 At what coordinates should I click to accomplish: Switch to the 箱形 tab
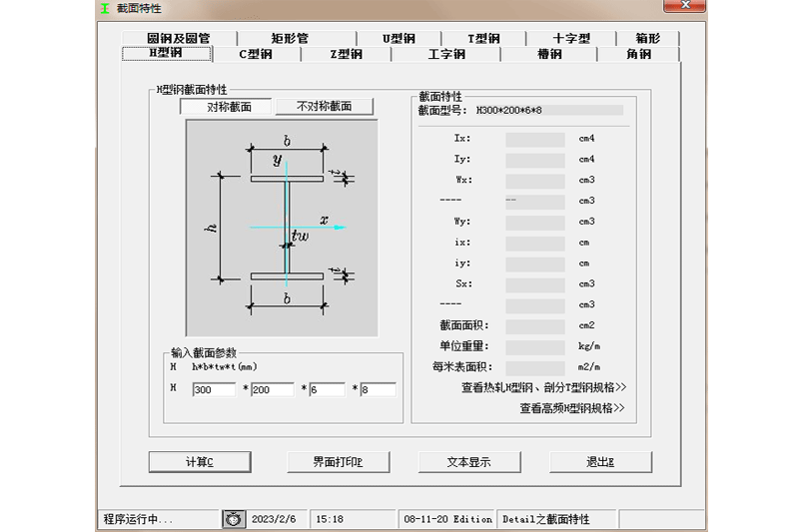pos(647,38)
